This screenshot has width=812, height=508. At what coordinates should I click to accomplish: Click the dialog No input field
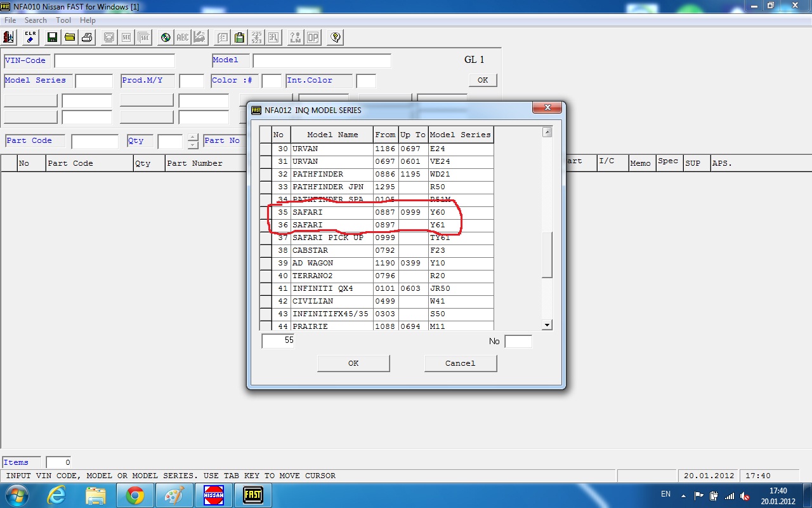tap(518, 342)
